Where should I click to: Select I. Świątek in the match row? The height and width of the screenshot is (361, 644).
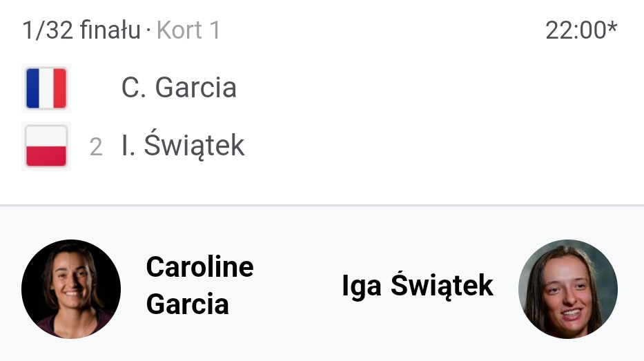[183, 146]
